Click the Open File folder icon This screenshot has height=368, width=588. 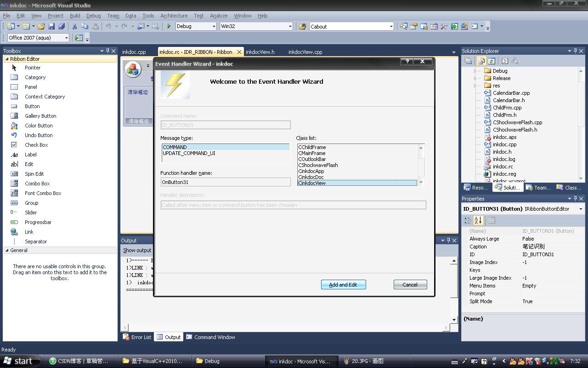pyautogui.click(x=41, y=26)
